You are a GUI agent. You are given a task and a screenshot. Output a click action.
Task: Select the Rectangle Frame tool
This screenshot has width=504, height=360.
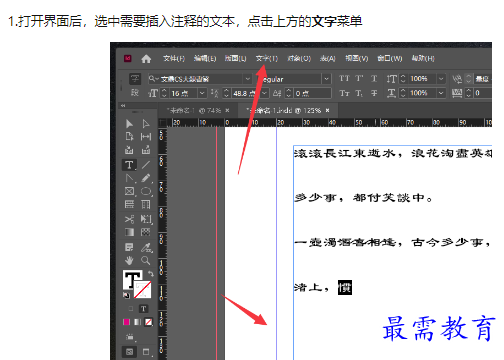click(129, 191)
